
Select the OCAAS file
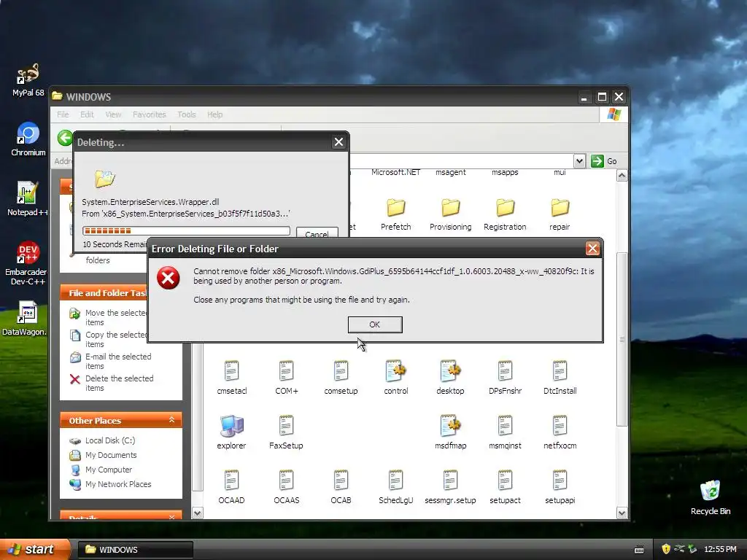click(x=286, y=487)
